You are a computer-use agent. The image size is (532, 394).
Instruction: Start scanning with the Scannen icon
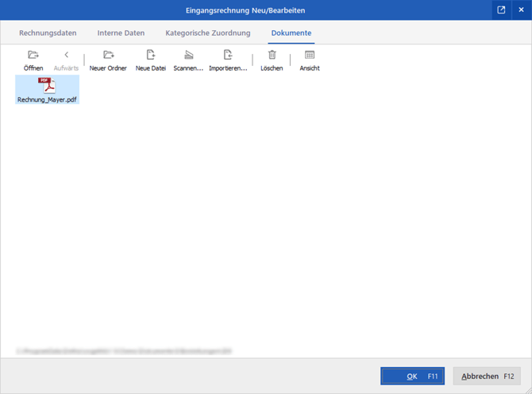(188, 56)
